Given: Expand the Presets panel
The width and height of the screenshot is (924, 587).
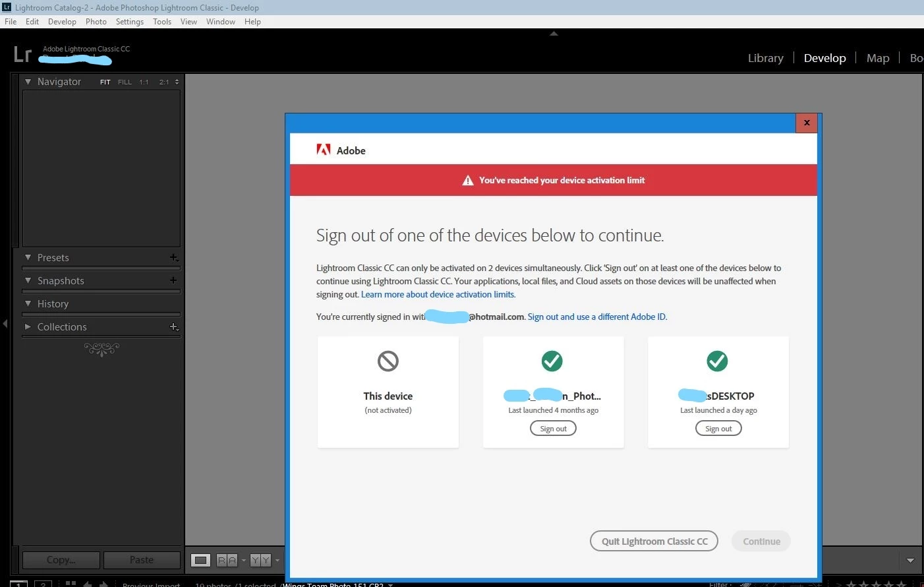Looking at the screenshot, I should (28, 257).
